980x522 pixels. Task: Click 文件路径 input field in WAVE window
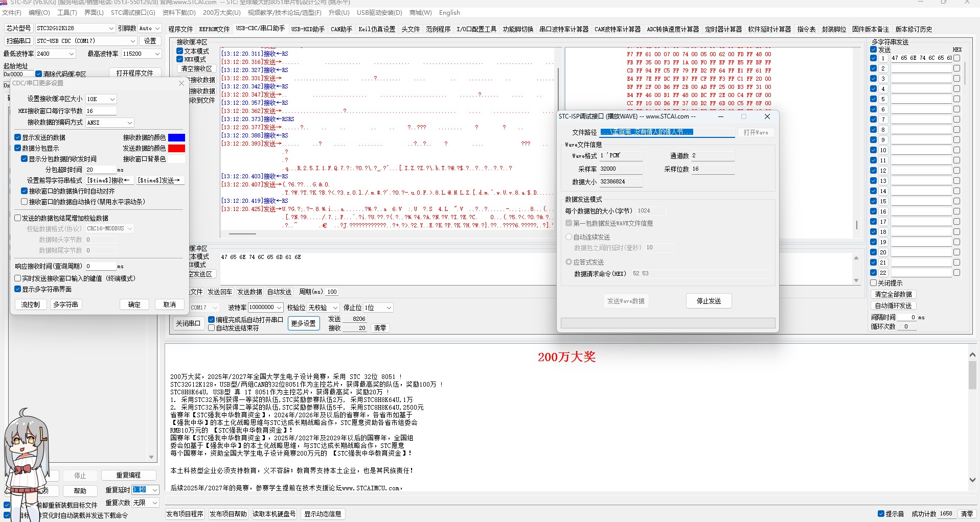667,132
